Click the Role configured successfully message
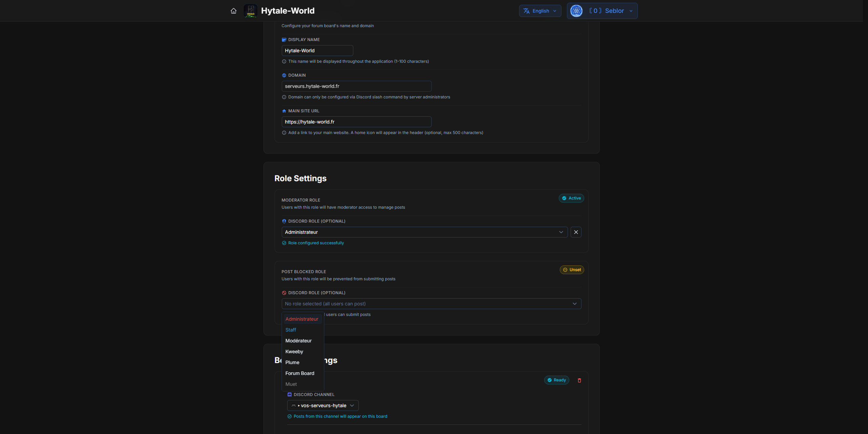The image size is (868, 434). (316, 243)
